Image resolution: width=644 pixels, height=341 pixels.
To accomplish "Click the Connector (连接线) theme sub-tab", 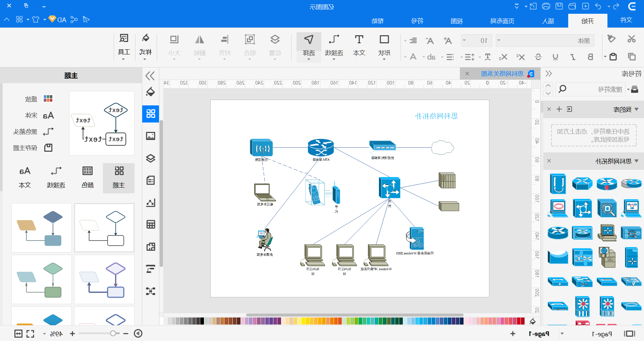I will coord(56,178).
